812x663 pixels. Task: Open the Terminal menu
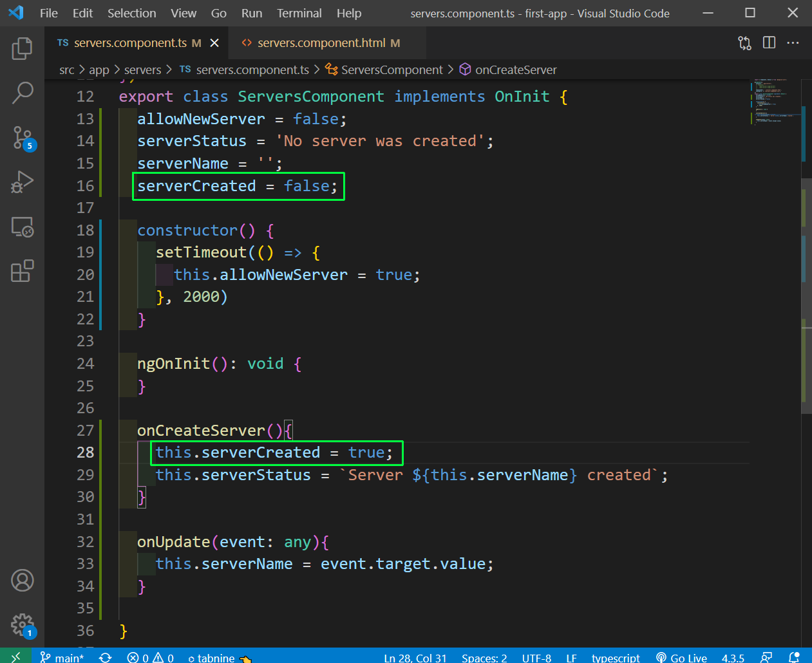(x=299, y=13)
